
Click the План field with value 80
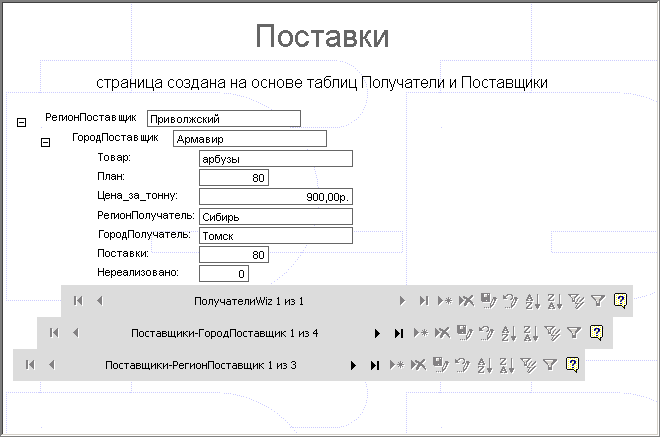click(234, 178)
